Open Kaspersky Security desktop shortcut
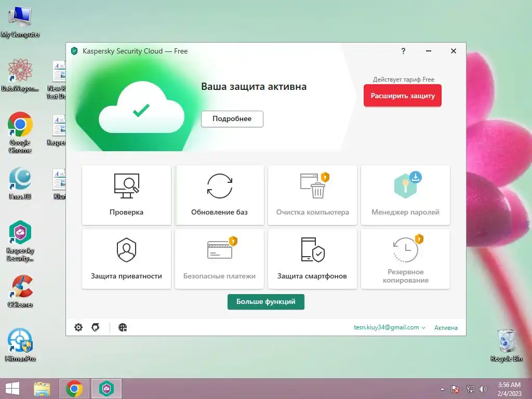This screenshot has width=532, height=399. coord(20,241)
